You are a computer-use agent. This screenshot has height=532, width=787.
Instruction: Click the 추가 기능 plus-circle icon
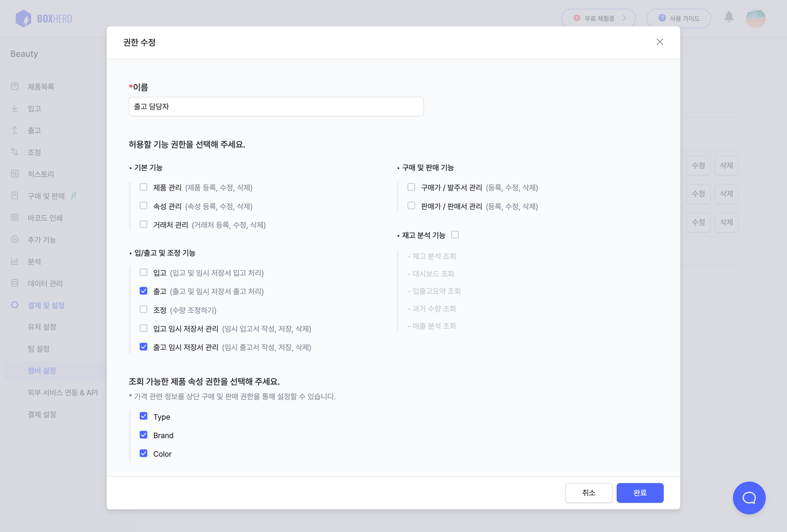(15, 239)
